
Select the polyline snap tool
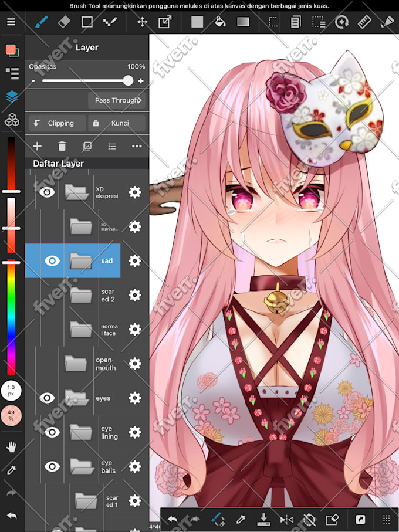tap(110, 22)
